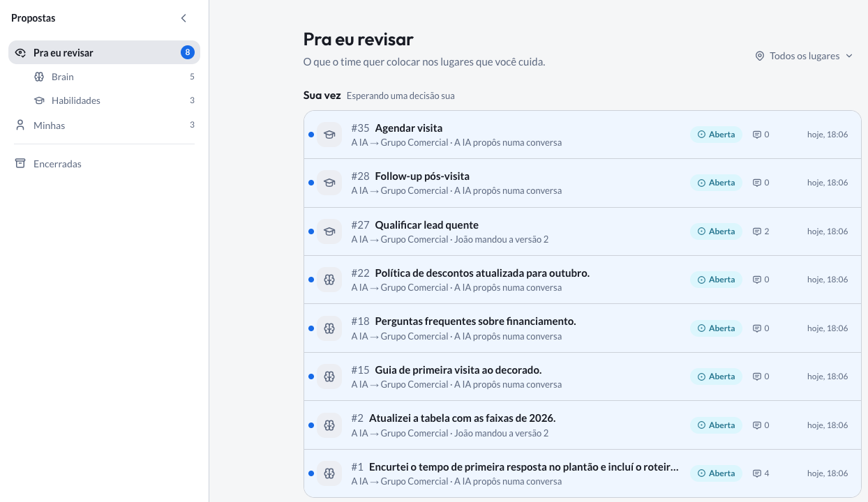The width and height of the screenshot is (868, 502).
Task: Click the Propostas sidebar title
Action: [x=33, y=18]
